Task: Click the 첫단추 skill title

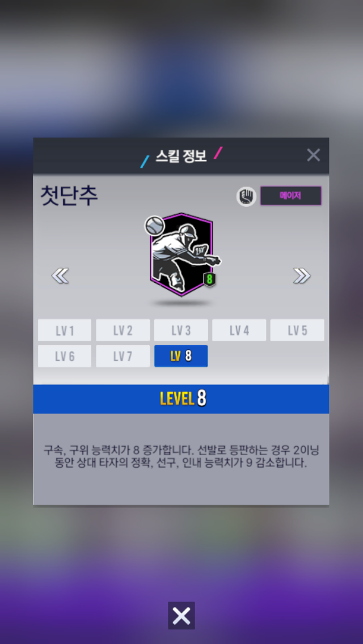Action: tap(69, 196)
